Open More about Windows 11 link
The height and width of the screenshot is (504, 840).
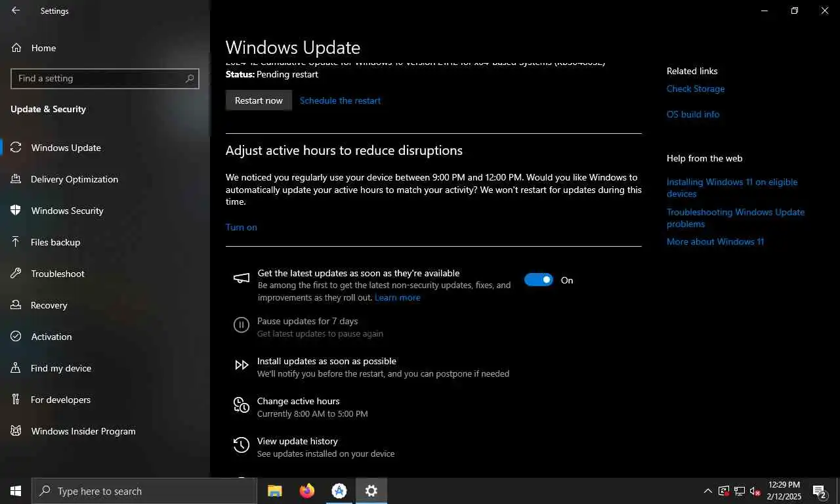pyautogui.click(x=715, y=241)
